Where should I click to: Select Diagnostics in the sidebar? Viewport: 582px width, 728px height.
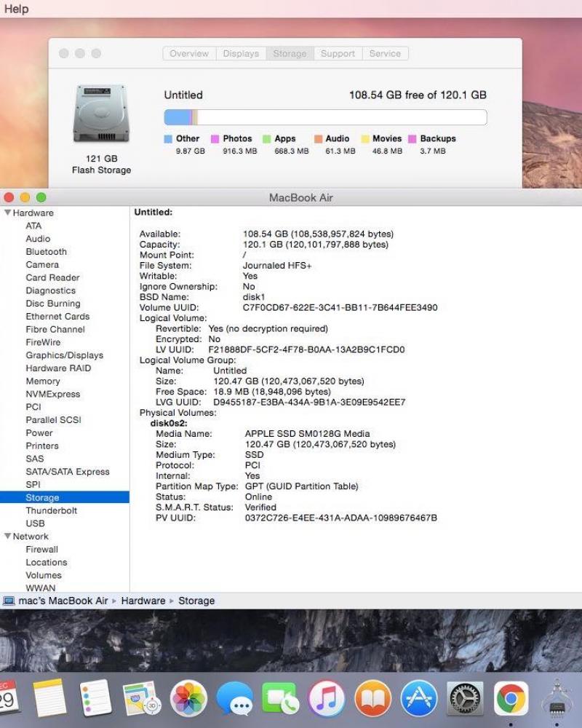[51, 290]
